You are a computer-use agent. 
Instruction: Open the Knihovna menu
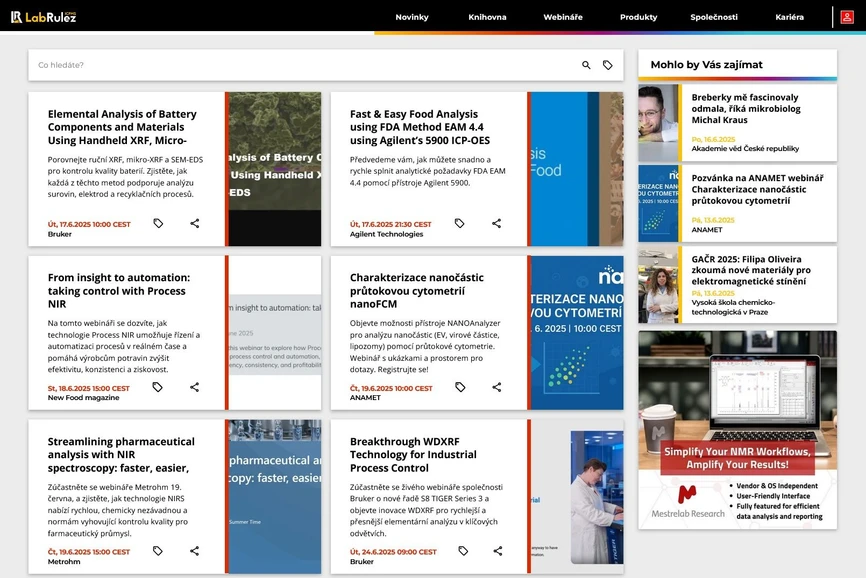click(487, 17)
